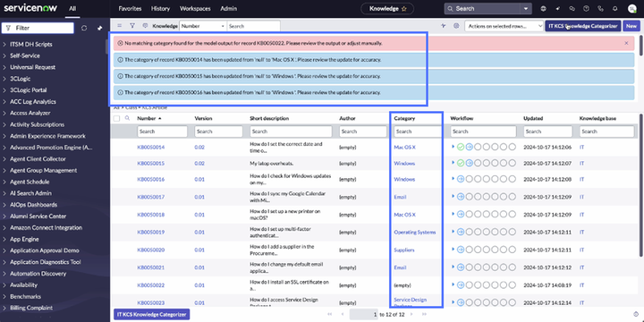Favorite the Knowledge page with the star
The width and height of the screenshot is (644, 322).
[403, 8]
